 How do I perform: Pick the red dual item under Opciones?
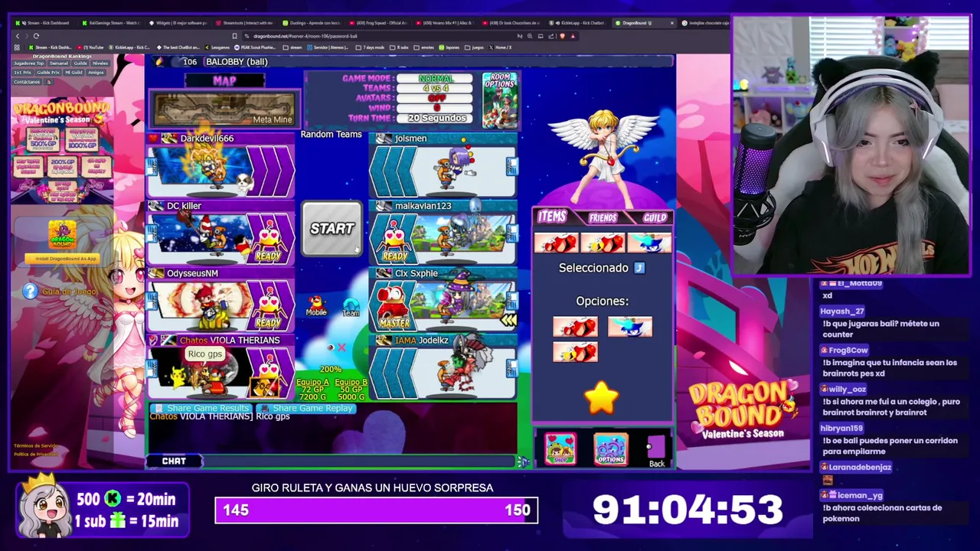[x=575, y=327]
